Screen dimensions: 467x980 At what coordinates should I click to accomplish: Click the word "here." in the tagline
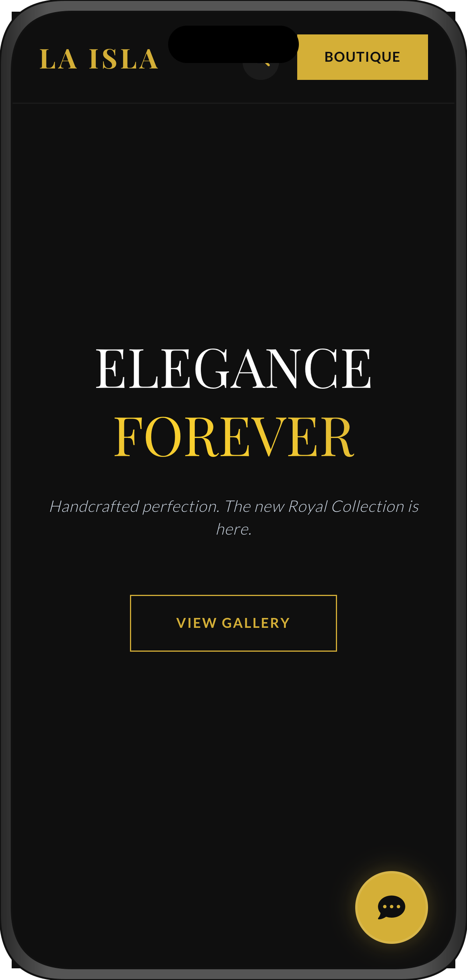point(234,529)
